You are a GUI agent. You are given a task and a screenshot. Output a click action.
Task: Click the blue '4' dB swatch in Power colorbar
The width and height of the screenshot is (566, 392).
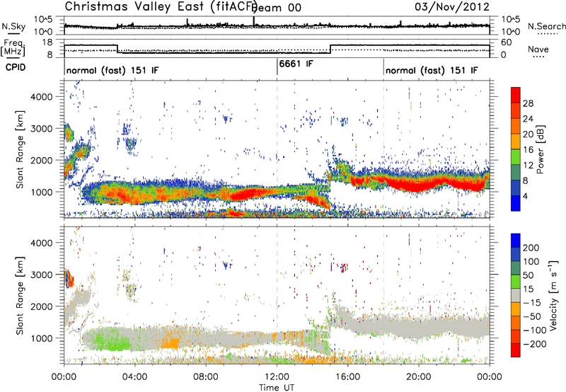pos(516,203)
